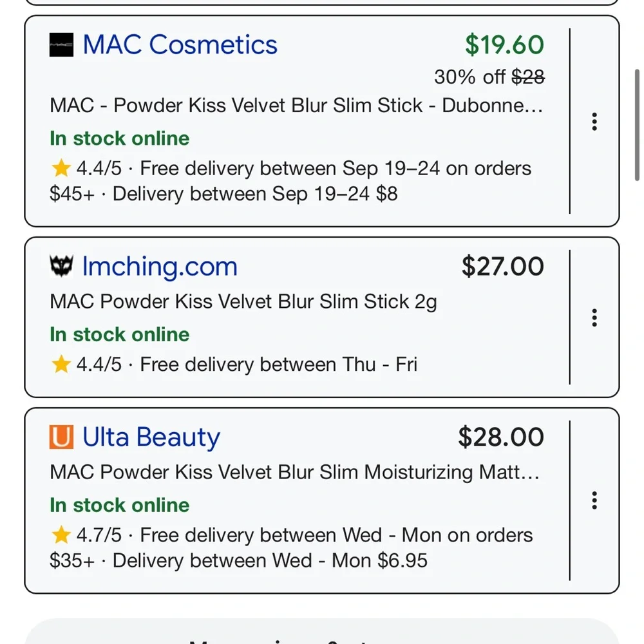Select the $19.60 sale price
644x644 pixels.
[504, 45]
